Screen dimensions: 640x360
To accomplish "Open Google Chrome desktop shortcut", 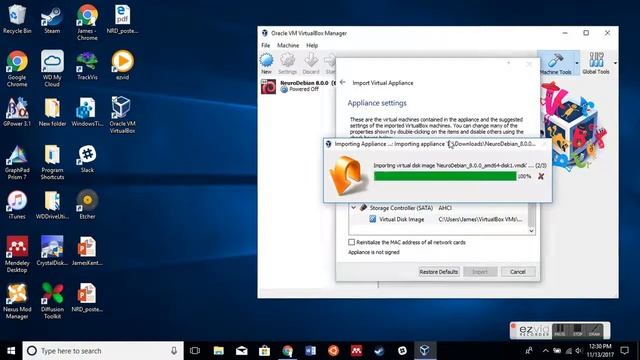I will (17, 69).
